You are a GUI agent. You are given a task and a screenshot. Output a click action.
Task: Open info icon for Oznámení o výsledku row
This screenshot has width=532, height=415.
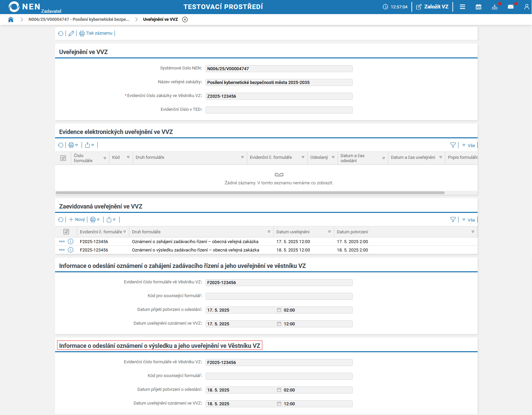point(71,250)
